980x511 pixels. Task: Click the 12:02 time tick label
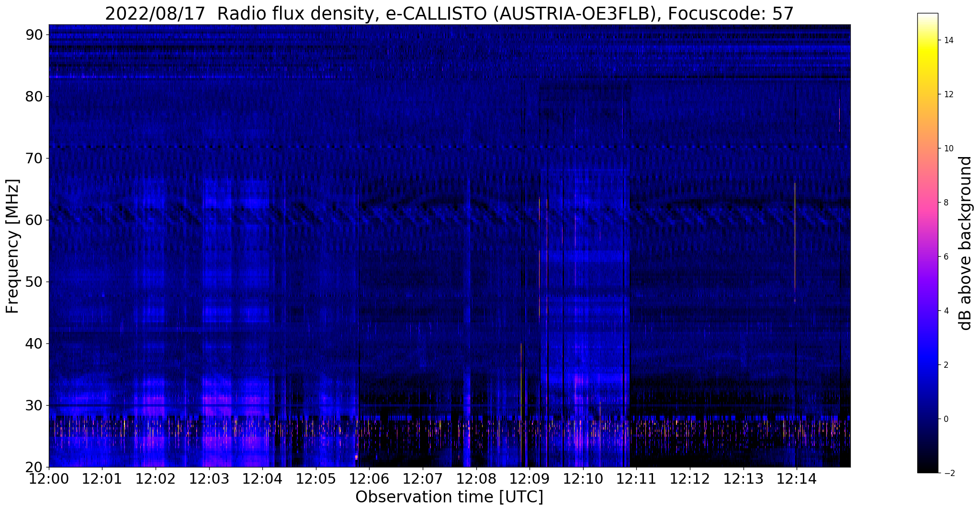[x=156, y=479]
